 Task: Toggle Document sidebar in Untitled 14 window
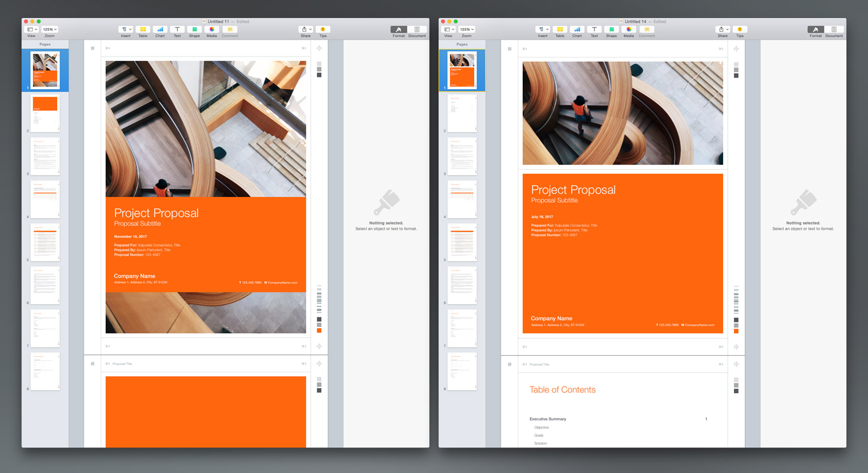pos(833,29)
